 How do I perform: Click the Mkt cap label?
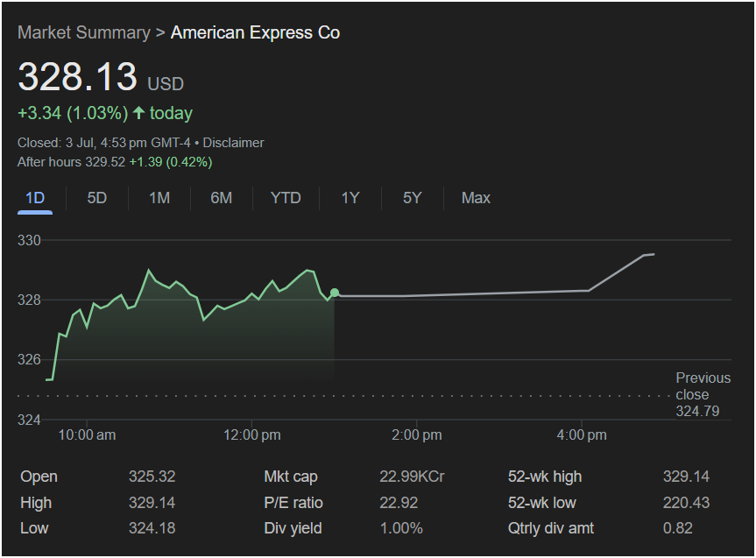pyautogui.click(x=291, y=477)
